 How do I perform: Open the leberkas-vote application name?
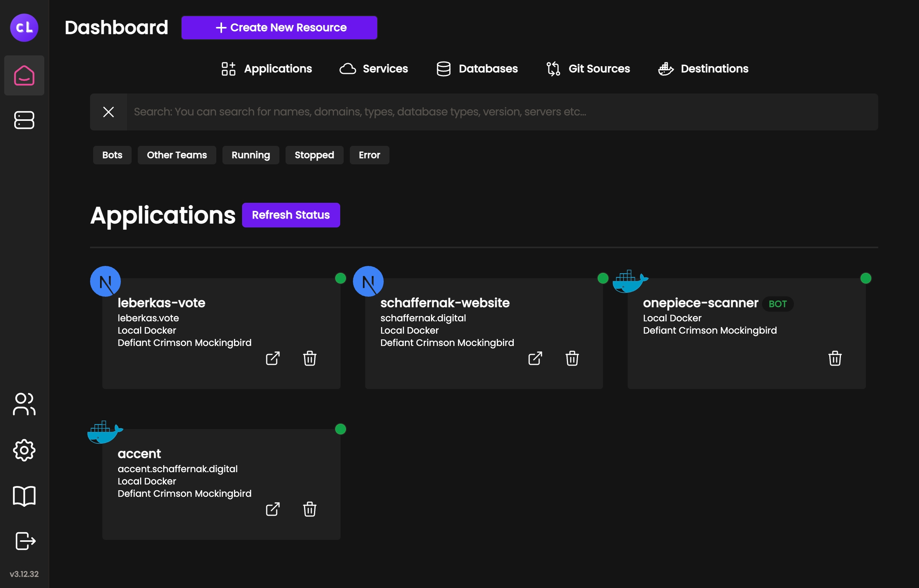[x=162, y=303]
